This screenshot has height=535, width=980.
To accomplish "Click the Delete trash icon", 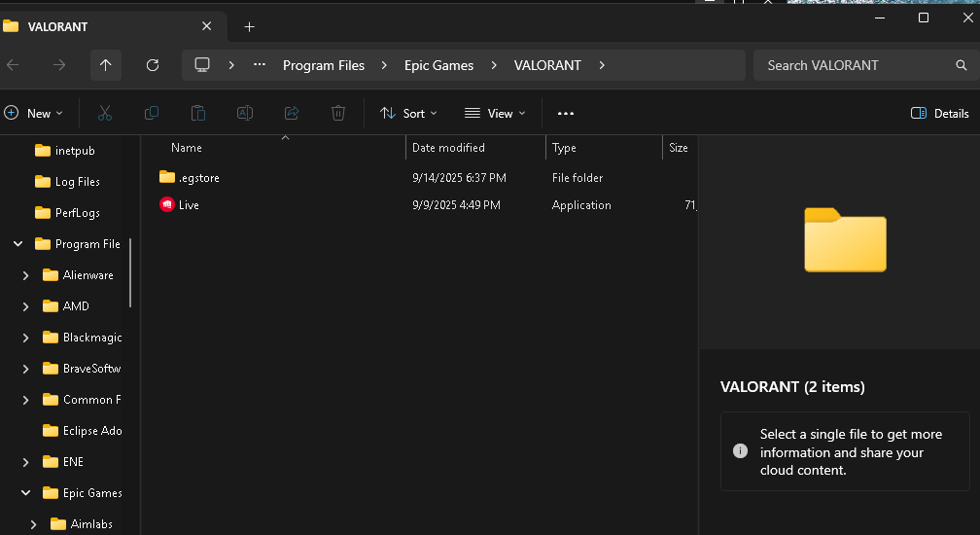I will tap(338, 113).
